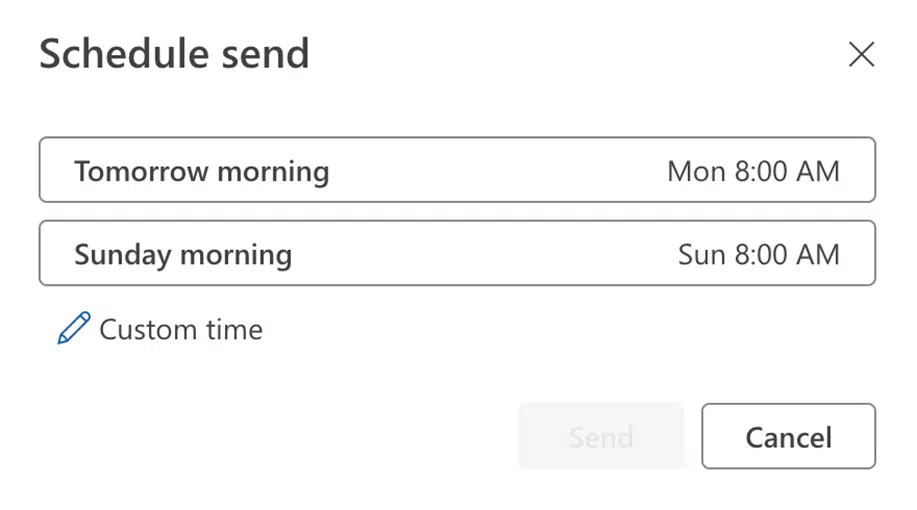Image resolution: width=917 pixels, height=510 pixels.
Task: Pick the Monday 8:00 AM send slot
Action: coord(457,170)
